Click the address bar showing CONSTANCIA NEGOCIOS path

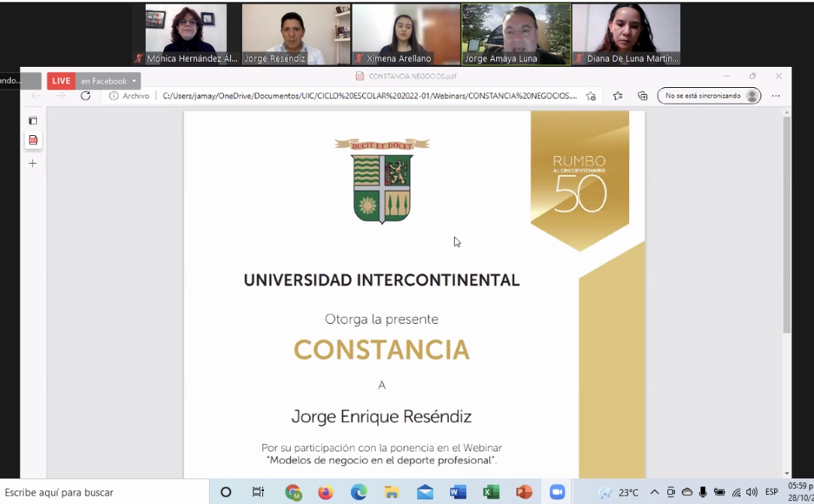pyautogui.click(x=370, y=96)
